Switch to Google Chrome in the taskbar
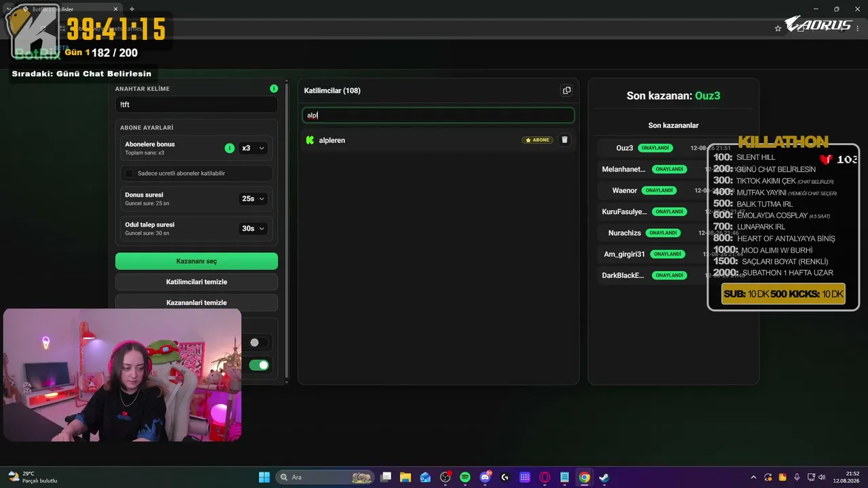The height and width of the screenshot is (488, 868). 584,477
